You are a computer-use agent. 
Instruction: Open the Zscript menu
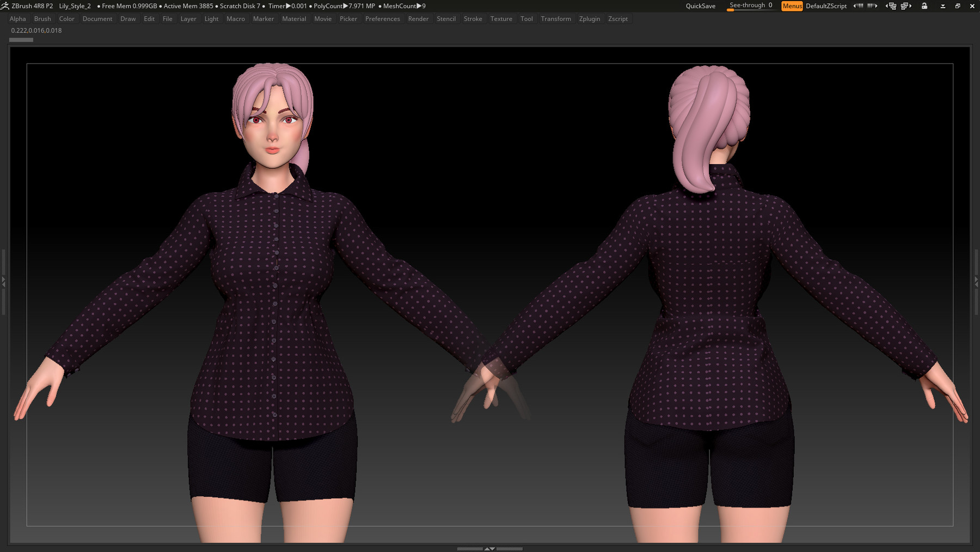point(618,19)
